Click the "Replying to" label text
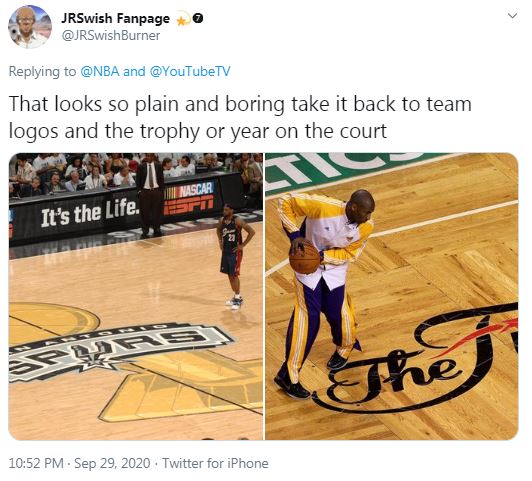The image size is (532, 481). pyautogui.click(x=42, y=72)
